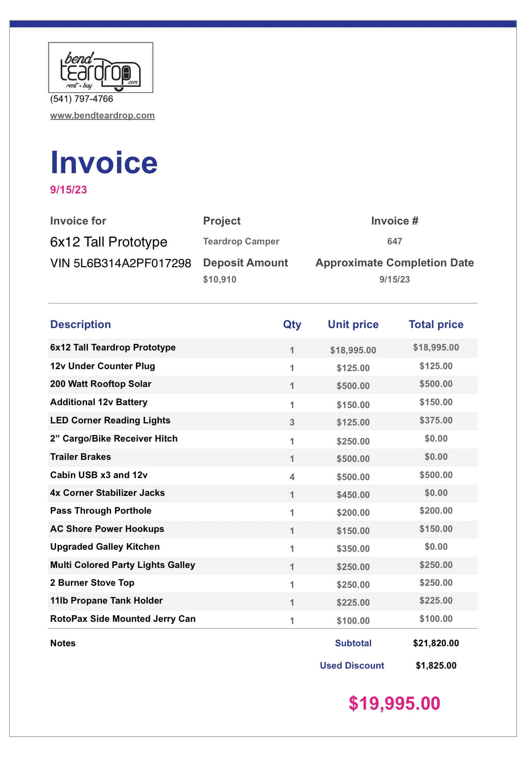Viewport: 532px width, 778px height.
Task: Click the $150.00 total for Additional 12v Battery
Action: [436, 402]
